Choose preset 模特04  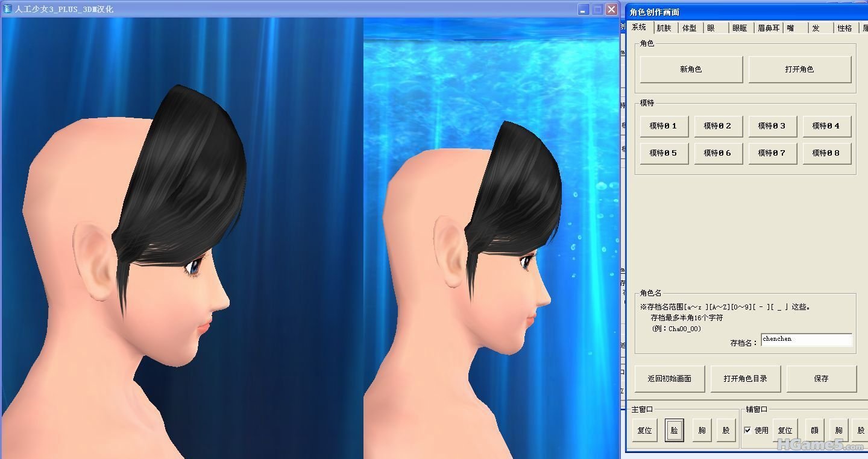[x=826, y=126]
